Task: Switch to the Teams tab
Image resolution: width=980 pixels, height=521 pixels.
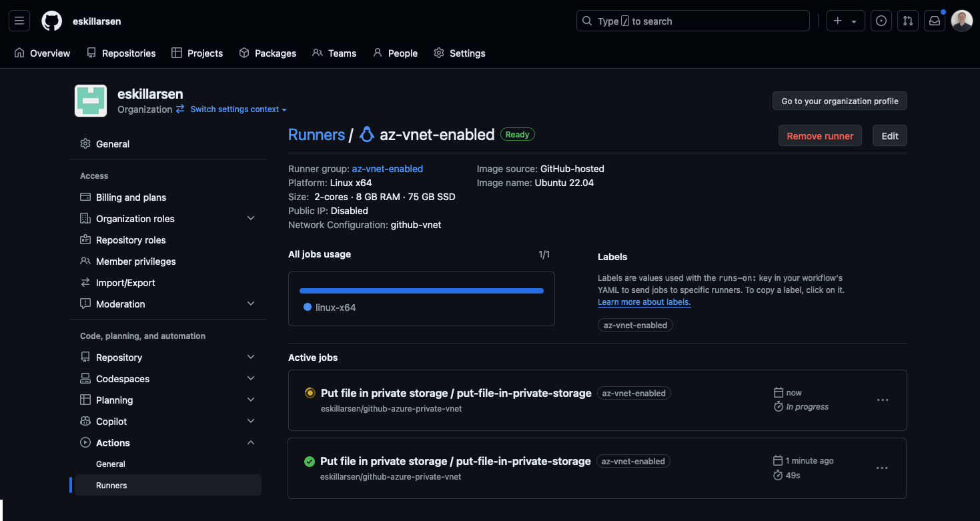Action: (334, 53)
